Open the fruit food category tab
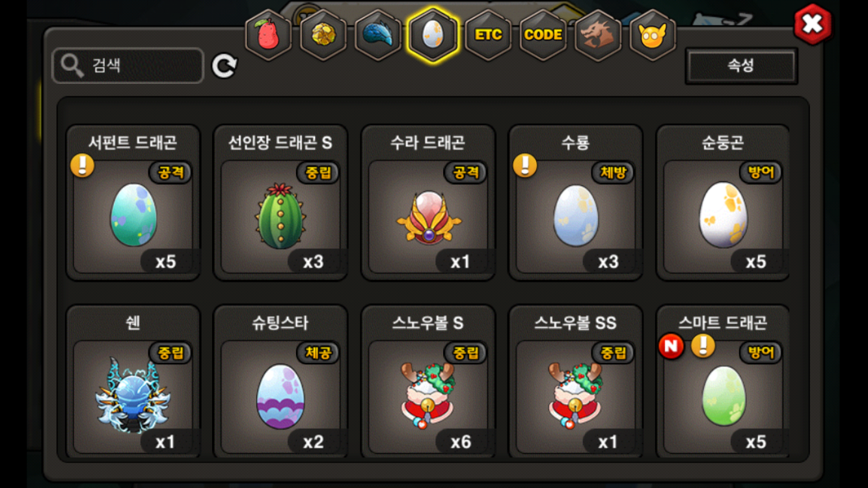 tap(268, 34)
